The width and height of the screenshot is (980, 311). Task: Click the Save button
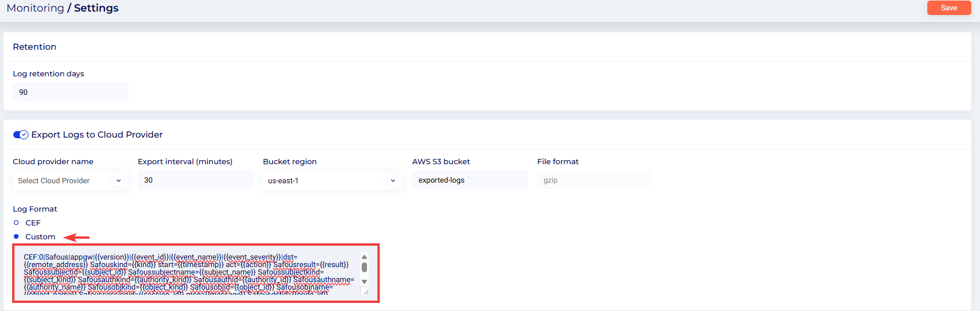(x=948, y=8)
